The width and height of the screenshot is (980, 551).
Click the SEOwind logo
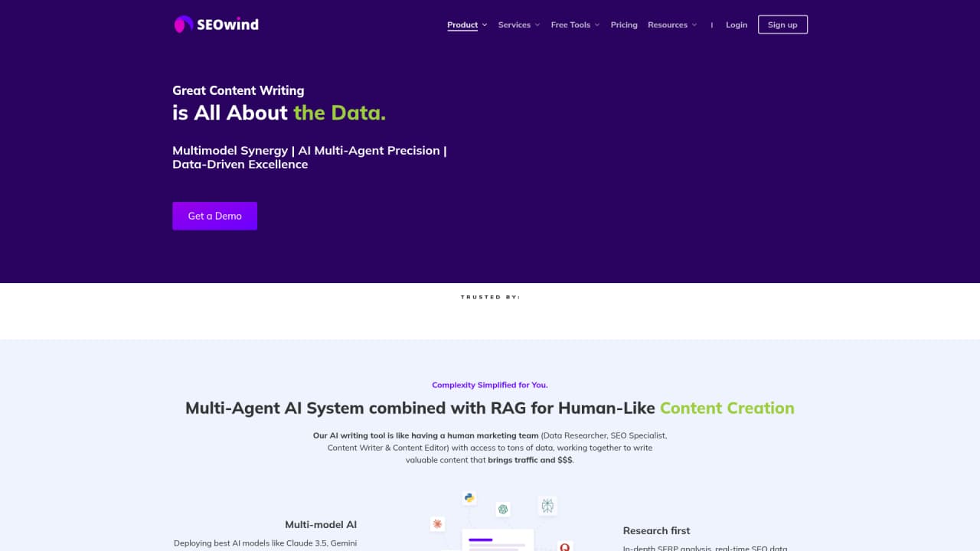click(216, 24)
